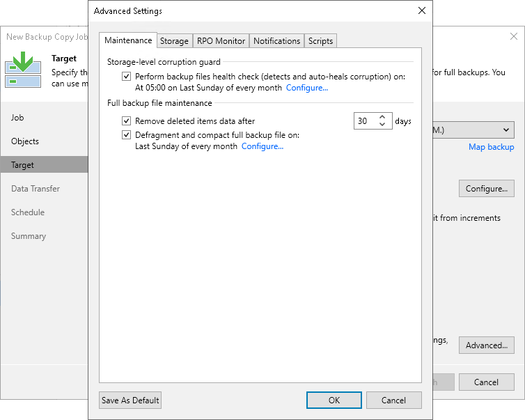Toggle the backup files health check checkbox
The width and height of the screenshot is (525, 420).
tap(126, 77)
